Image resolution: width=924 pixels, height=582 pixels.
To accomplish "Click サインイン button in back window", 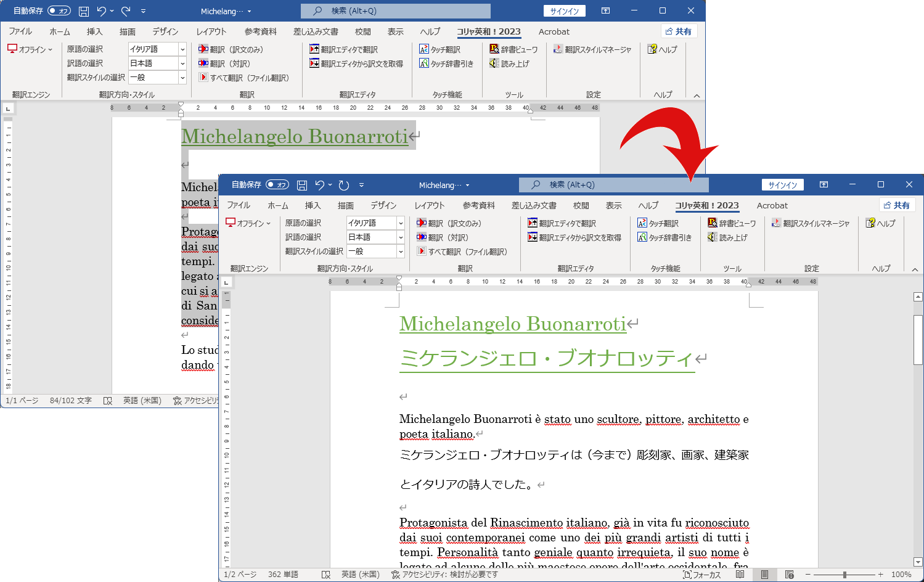I will (x=565, y=11).
